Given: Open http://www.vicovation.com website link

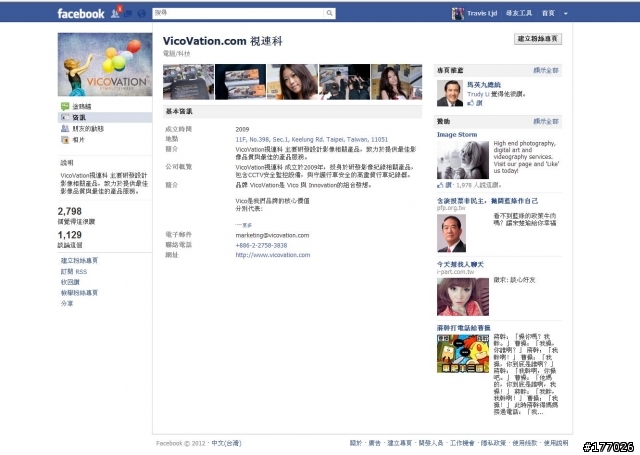Looking at the screenshot, I should pyautogui.click(x=273, y=255).
